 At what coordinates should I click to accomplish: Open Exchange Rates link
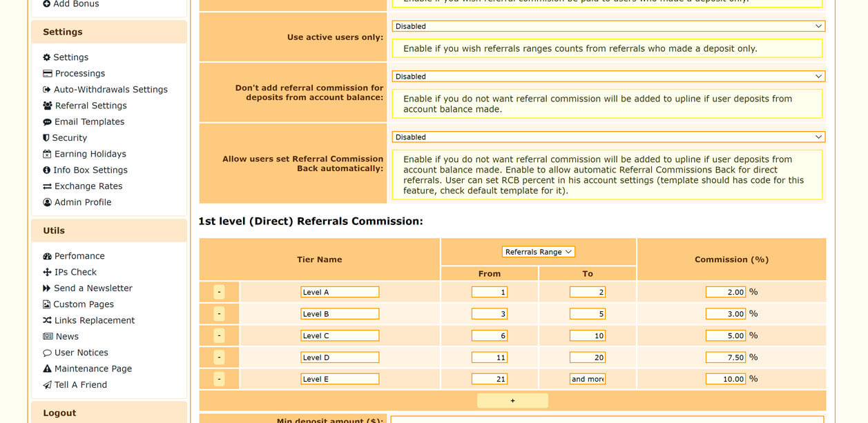[x=88, y=186]
